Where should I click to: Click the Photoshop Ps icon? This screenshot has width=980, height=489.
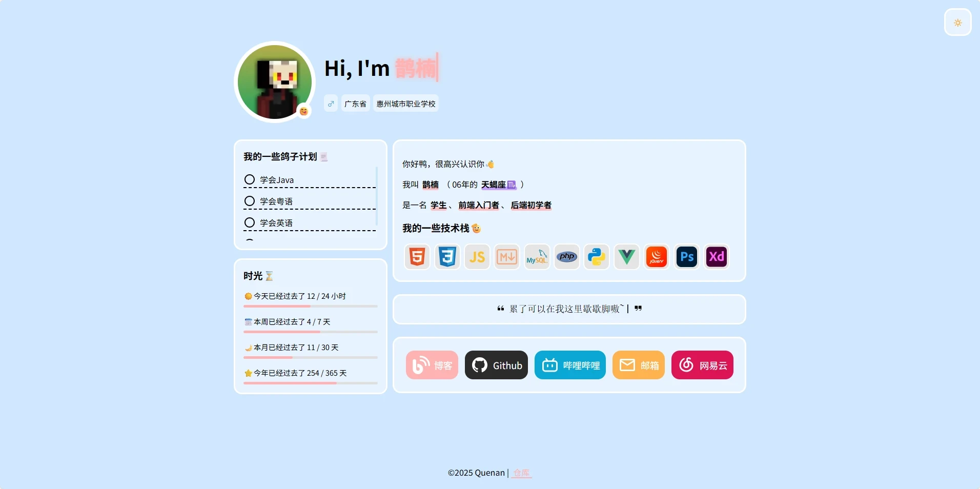click(x=687, y=257)
